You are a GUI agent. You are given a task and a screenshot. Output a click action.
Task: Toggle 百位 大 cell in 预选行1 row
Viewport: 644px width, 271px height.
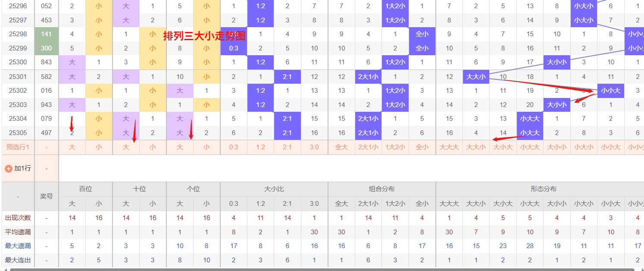(72, 147)
